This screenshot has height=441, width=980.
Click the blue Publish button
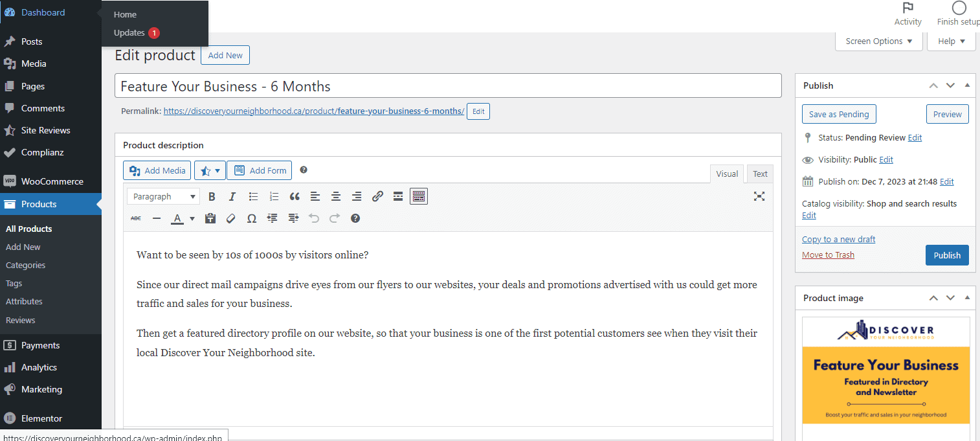point(946,255)
